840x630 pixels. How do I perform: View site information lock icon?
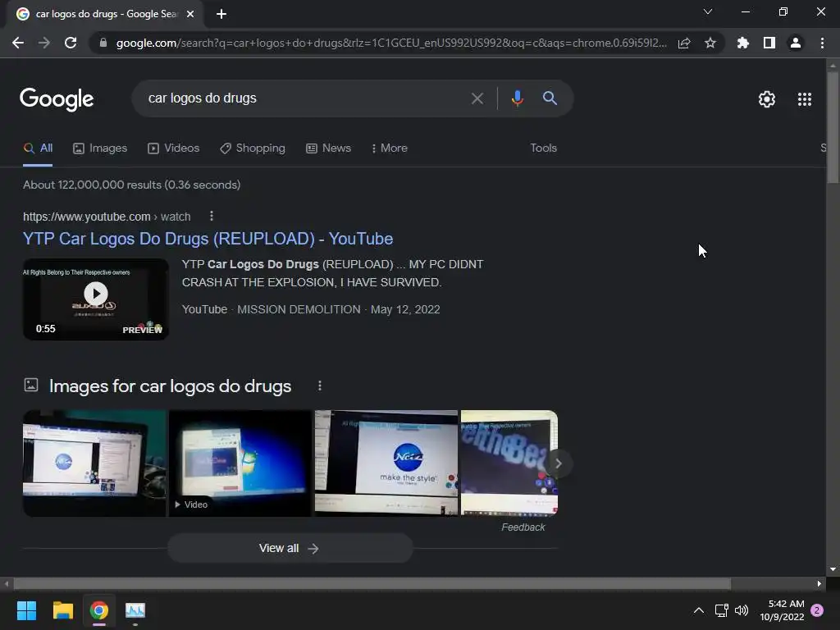point(103,43)
